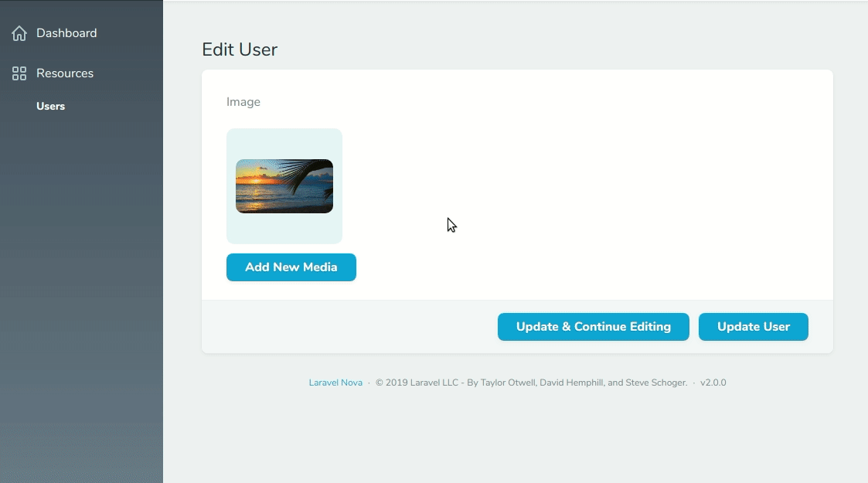
Task: Click the copyright text in the footer
Action: coord(531,382)
